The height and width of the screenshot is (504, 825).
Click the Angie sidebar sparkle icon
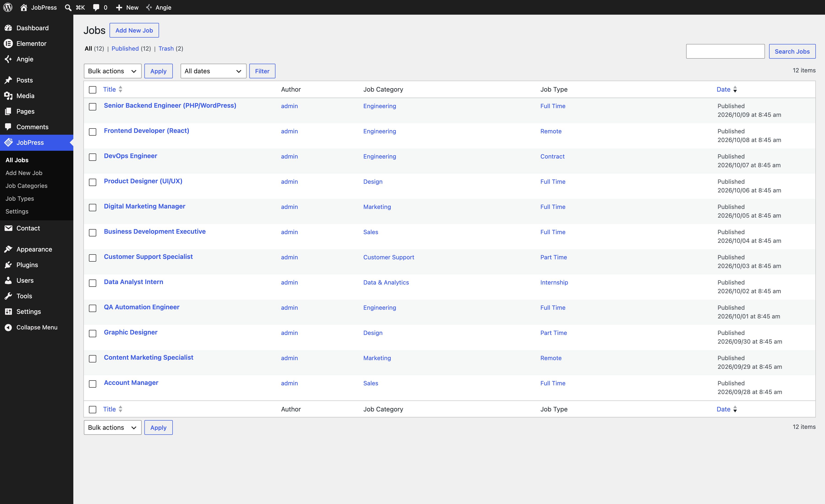coord(8,59)
